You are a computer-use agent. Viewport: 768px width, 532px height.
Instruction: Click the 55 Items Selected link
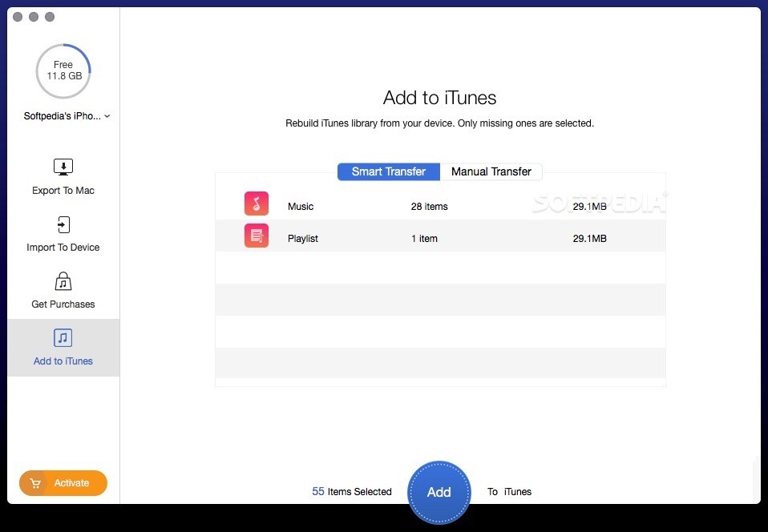(351, 491)
